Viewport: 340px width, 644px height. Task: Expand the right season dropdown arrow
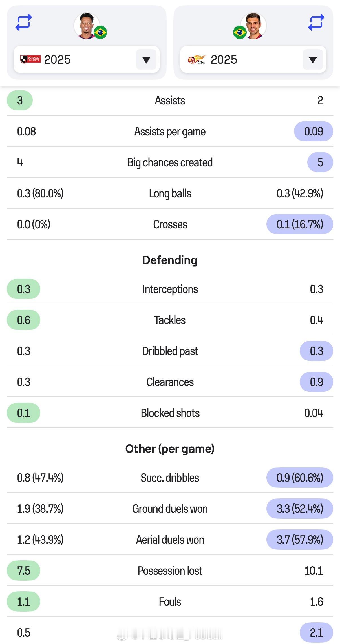tap(313, 59)
